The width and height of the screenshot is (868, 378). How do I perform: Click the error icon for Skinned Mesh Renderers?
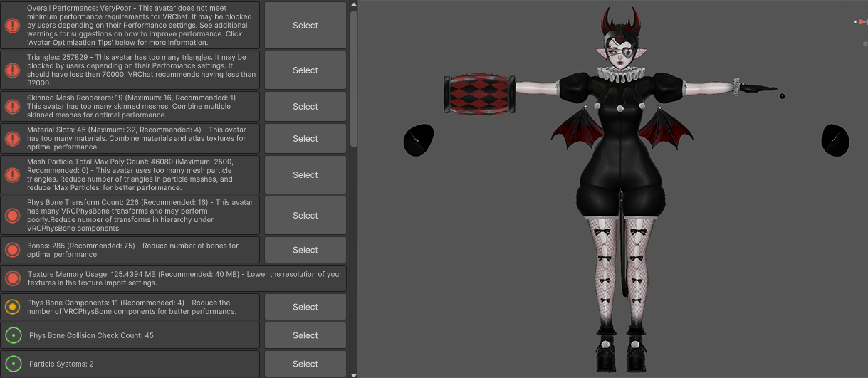[x=12, y=107]
